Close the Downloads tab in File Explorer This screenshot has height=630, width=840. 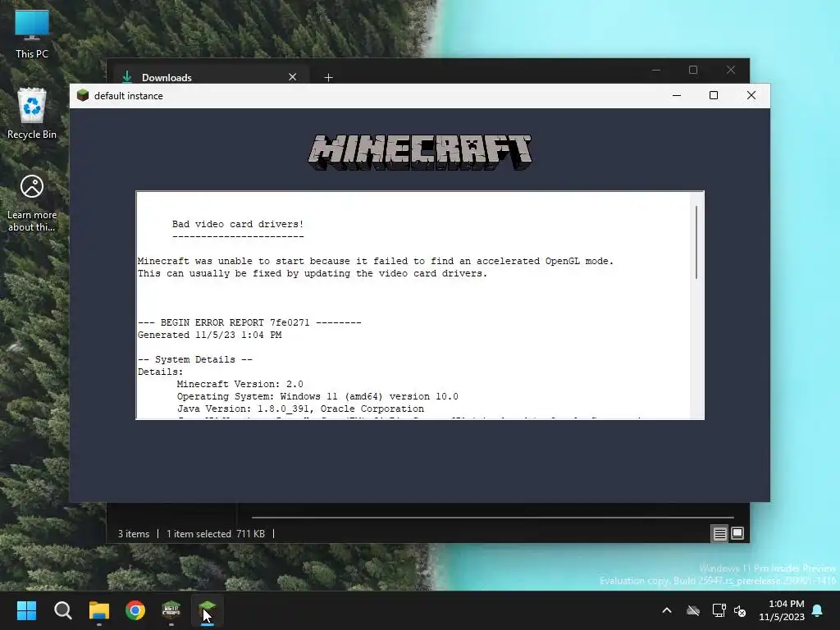[293, 77]
